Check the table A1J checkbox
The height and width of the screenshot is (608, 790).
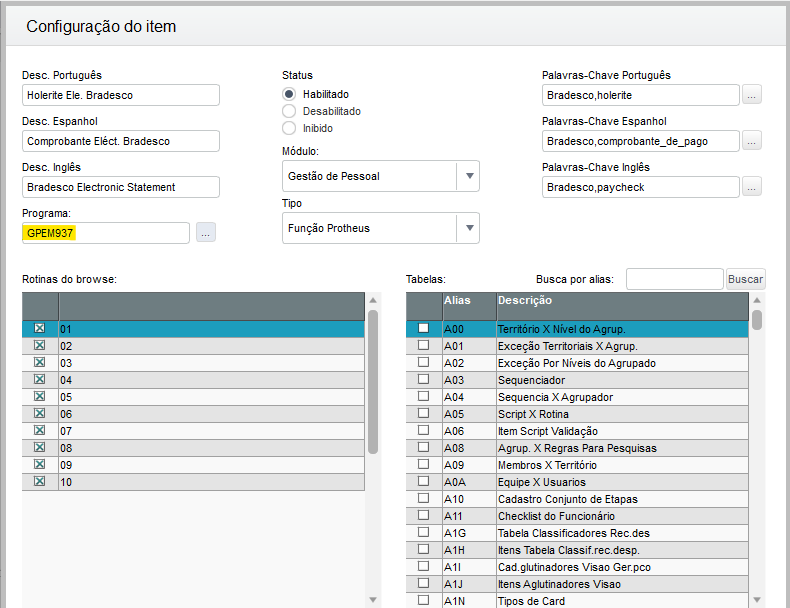pos(423,583)
